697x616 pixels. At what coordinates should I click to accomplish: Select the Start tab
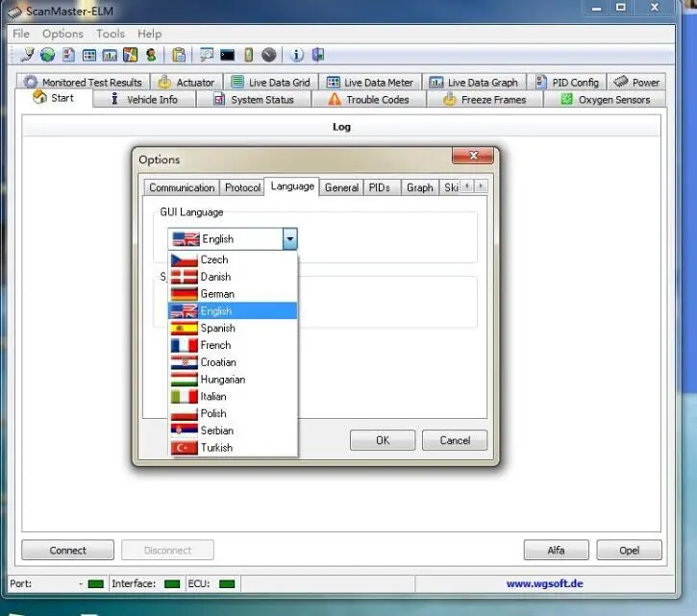tap(54, 98)
